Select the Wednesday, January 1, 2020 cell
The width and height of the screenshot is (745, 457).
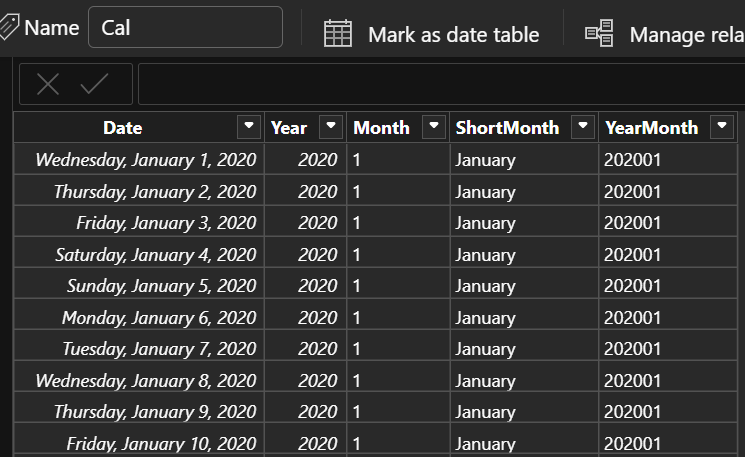[139, 160]
